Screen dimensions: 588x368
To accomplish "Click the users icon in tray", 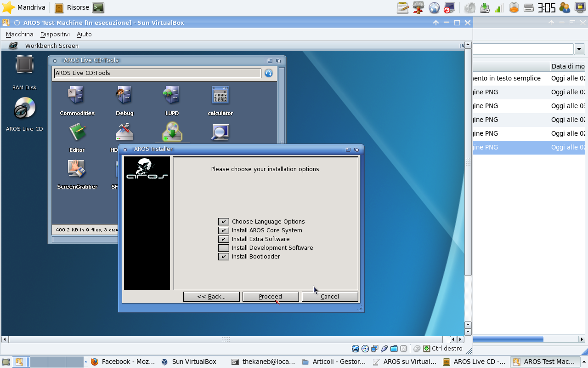I will tap(565, 7).
